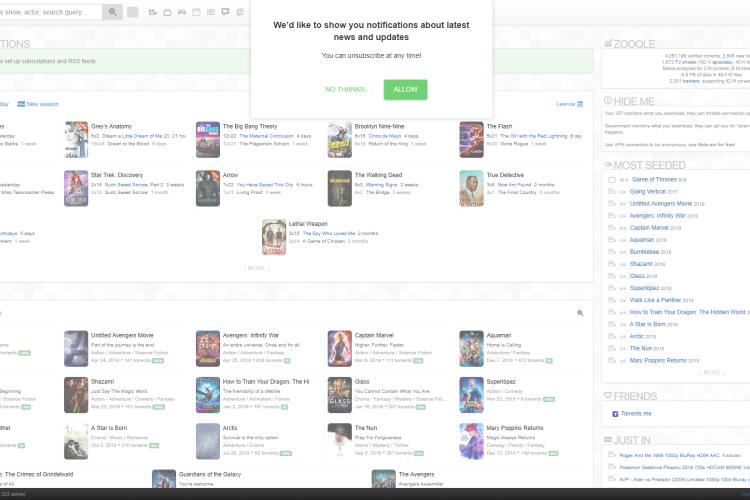Focus the show/actor search query field
Image resolution: width=750 pixels, height=500 pixels.
50,12
